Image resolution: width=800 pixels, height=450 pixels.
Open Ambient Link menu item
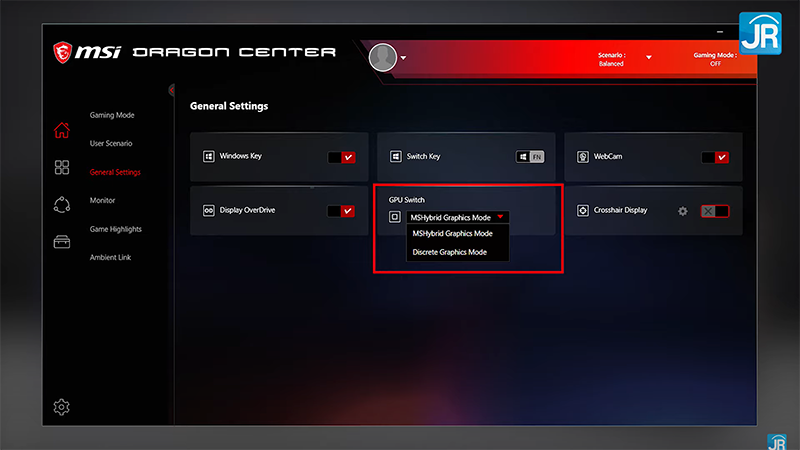(110, 258)
